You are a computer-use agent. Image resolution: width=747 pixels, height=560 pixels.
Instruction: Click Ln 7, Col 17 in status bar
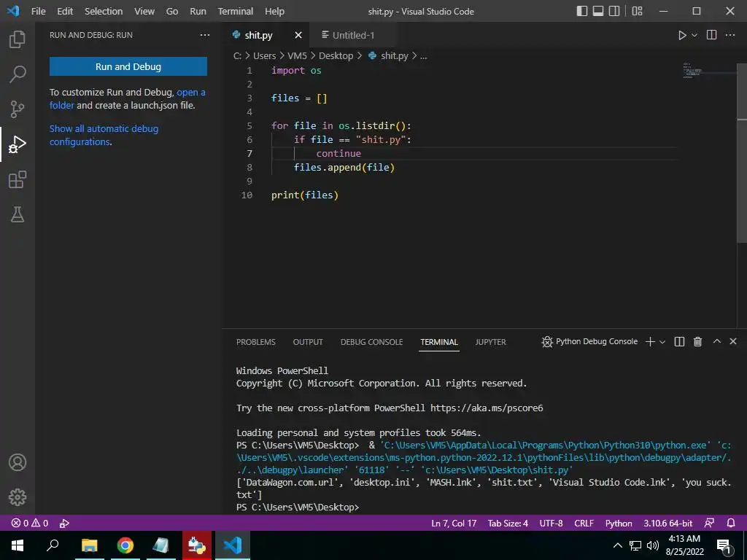[454, 523]
